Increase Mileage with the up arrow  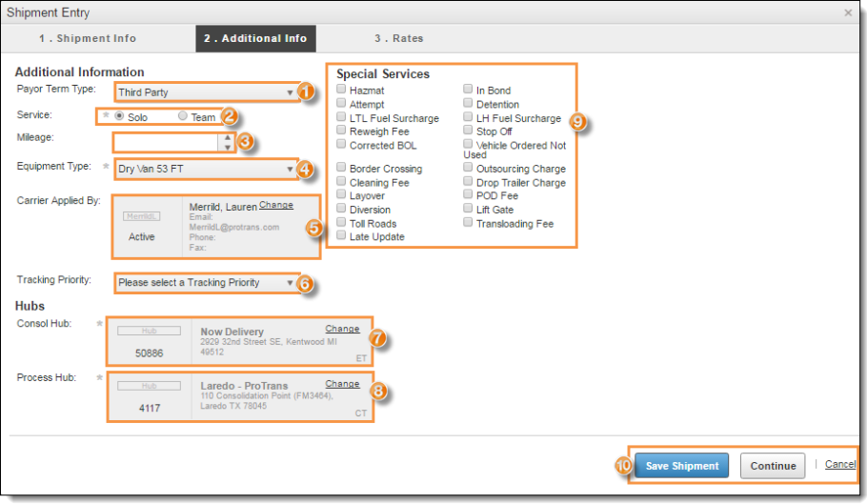pos(227,137)
